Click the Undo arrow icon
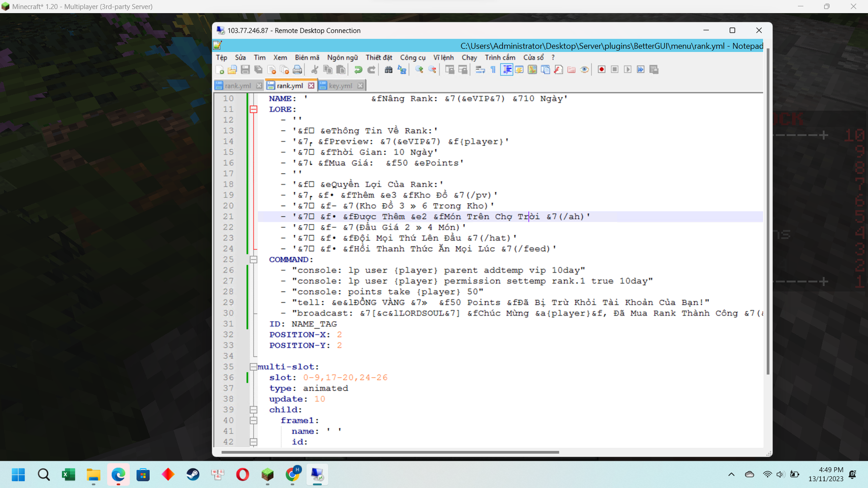 pyautogui.click(x=358, y=70)
